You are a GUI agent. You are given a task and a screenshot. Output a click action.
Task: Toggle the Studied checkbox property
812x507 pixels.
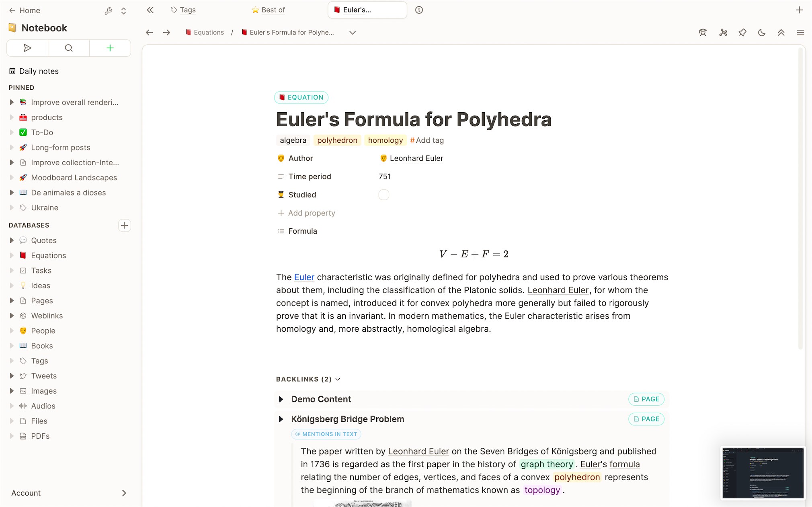click(x=384, y=195)
